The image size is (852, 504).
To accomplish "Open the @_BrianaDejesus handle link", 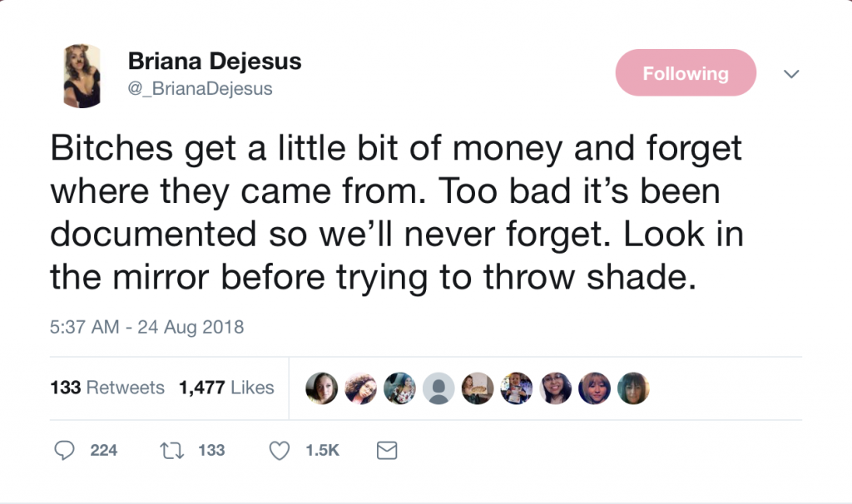I will pos(200,88).
